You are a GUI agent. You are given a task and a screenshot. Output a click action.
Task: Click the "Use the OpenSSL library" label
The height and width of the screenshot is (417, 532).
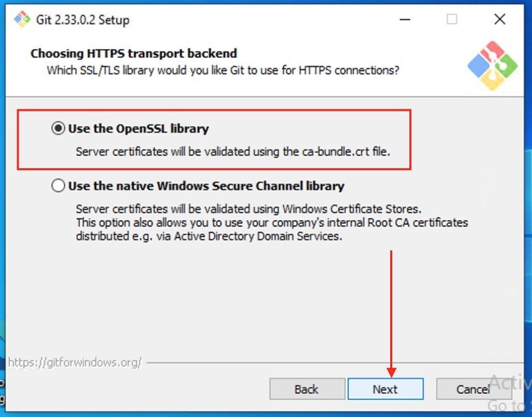[x=139, y=129]
